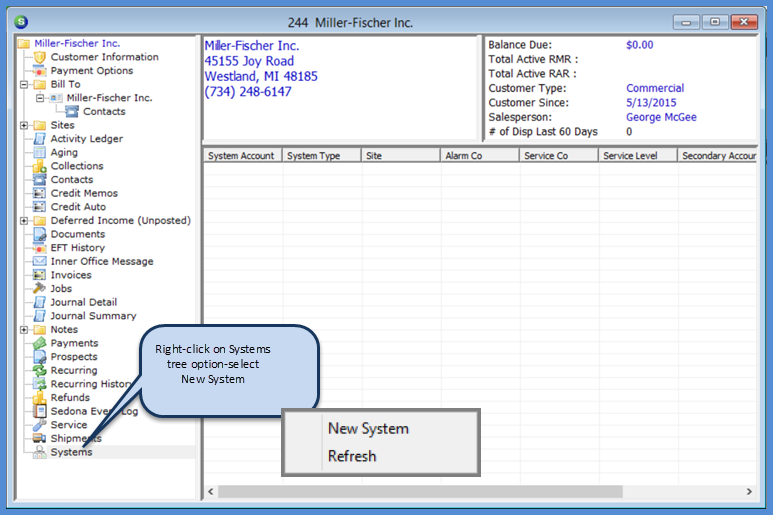Click the Documents icon
Viewport: 773px width, 515px height.
coord(39,234)
